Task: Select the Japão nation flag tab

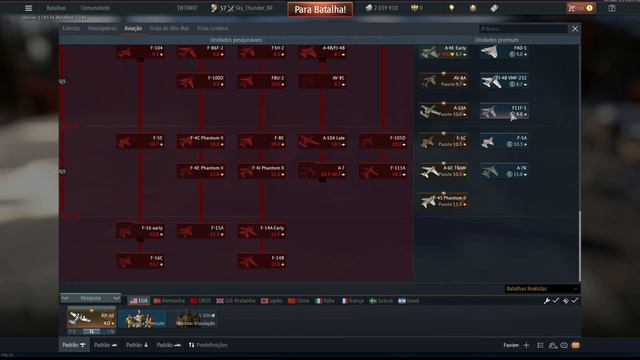Action: coord(271,301)
